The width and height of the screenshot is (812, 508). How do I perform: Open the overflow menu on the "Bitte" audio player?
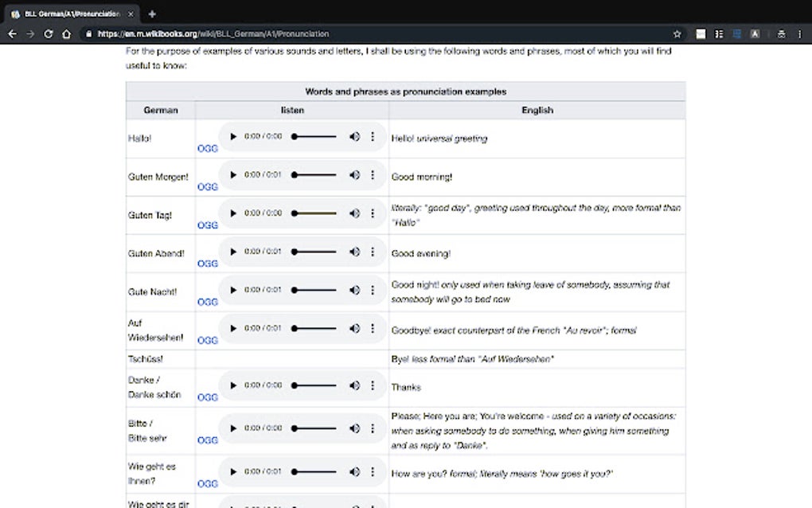pyautogui.click(x=373, y=428)
